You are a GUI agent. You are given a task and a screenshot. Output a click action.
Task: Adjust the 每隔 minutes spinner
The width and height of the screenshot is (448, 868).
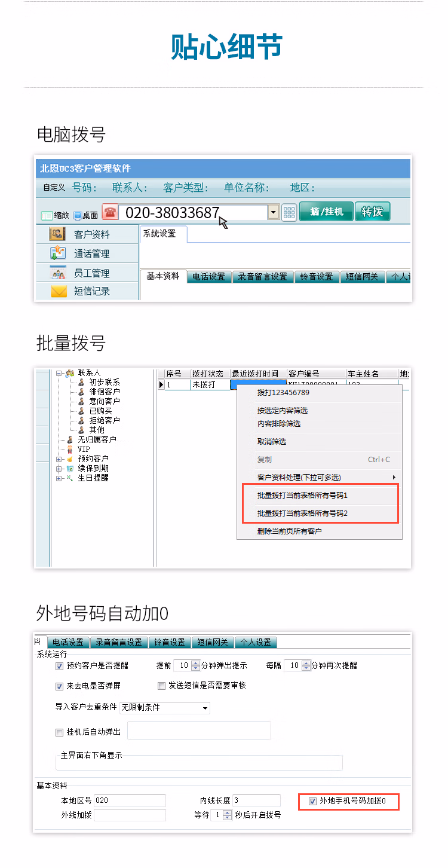(x=306, y=665)
